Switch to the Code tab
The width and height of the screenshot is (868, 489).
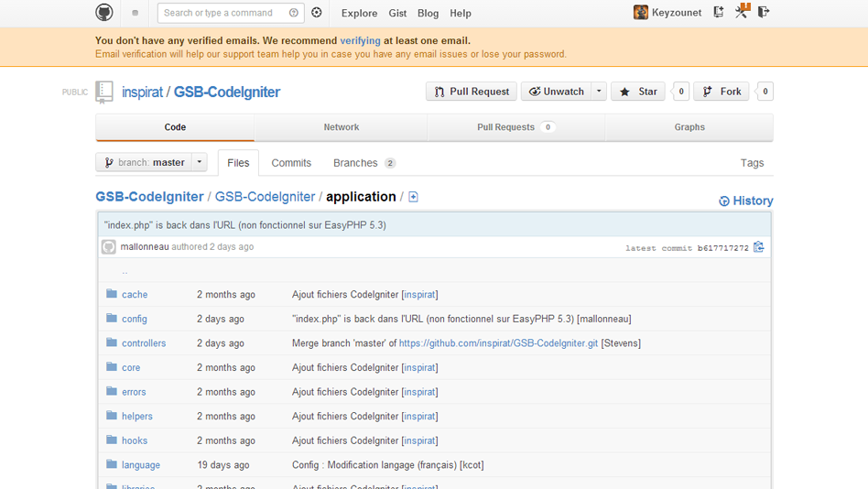coord(175,127)
